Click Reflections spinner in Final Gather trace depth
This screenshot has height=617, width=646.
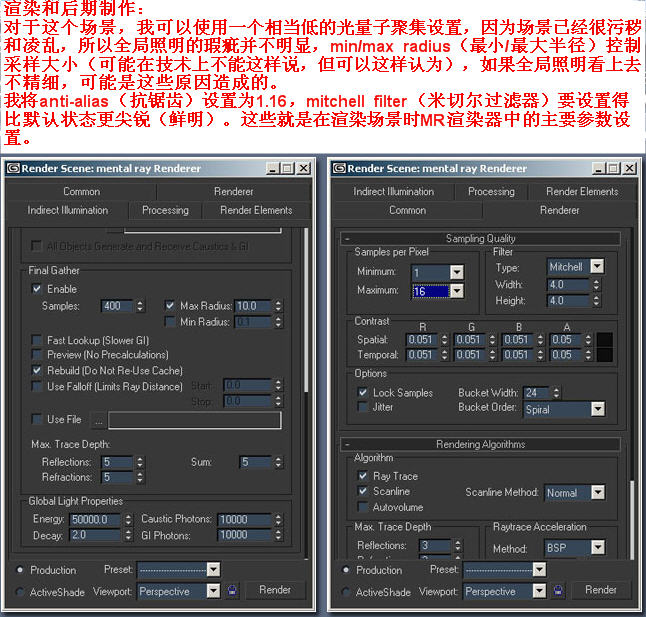click(x=140, y=462)
